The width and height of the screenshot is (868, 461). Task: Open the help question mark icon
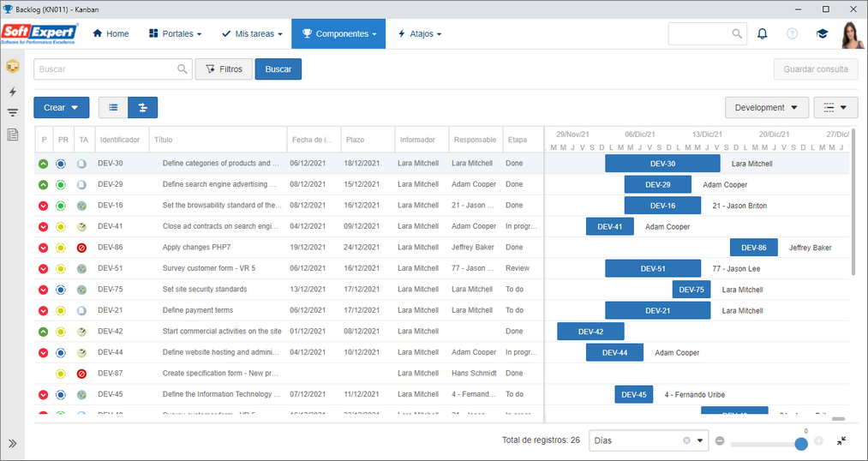click(792, 33)
